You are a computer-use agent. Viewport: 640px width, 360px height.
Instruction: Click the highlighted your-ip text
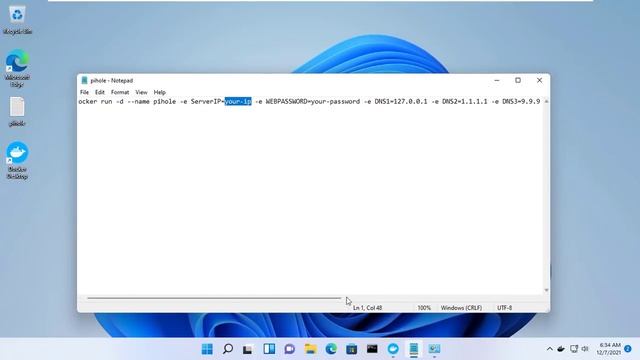[x=238, y=101]
